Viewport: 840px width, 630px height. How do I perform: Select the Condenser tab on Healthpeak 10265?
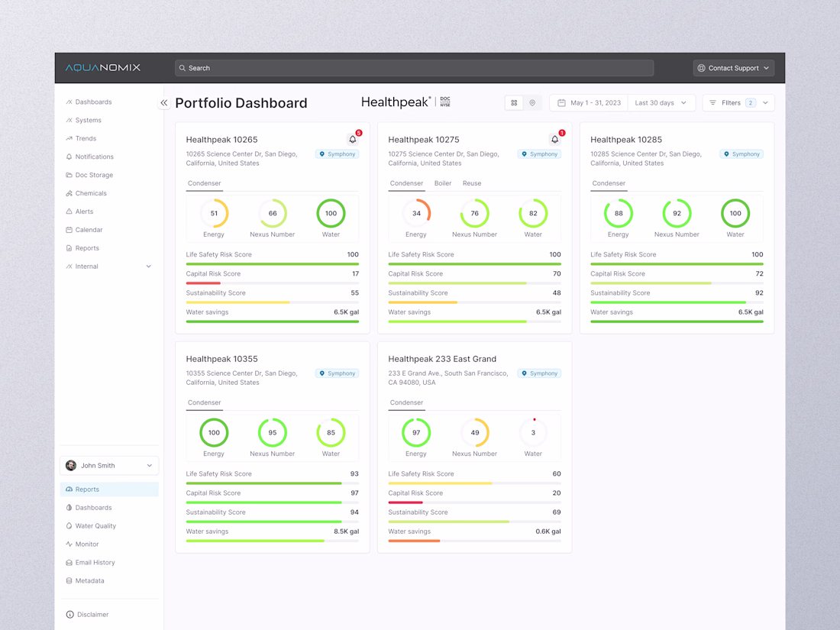tap(204, 183)
